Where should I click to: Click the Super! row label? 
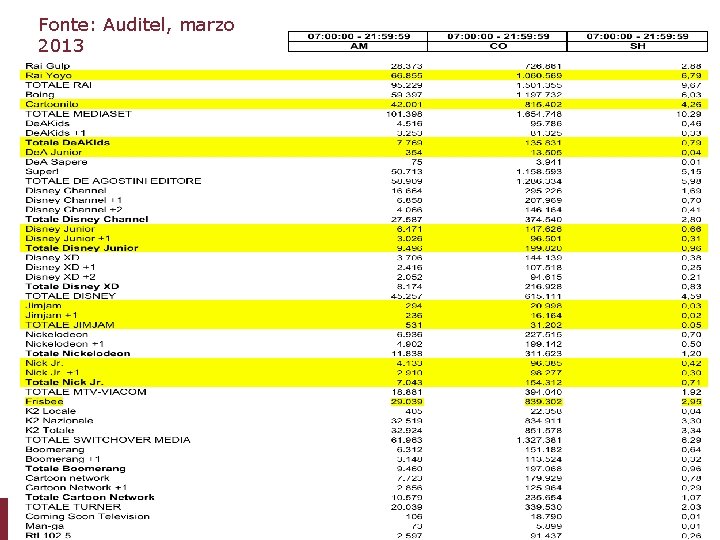point(42,171)
